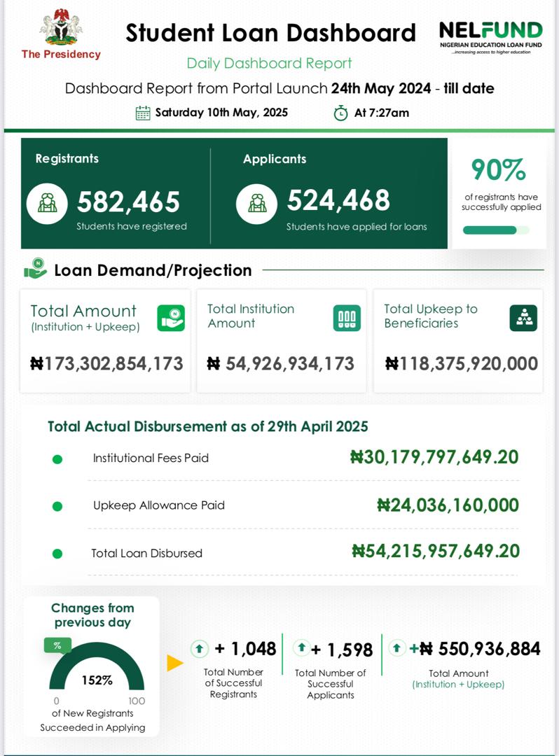This screenshot has width=559, height=756.
Task: Click the Total Institution Amount icon
Action: coord(347,318)
